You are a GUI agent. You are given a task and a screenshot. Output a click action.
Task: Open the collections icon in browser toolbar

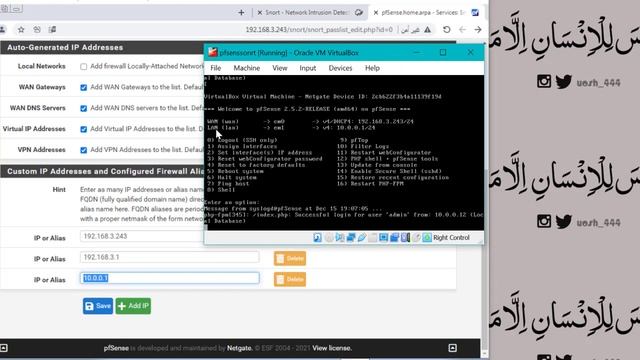pos(52,29)
